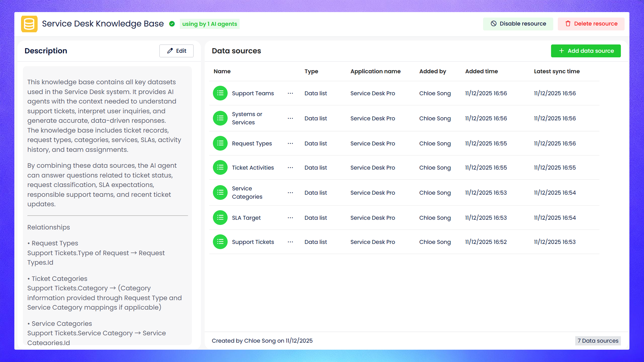644x362 pixels.
Task: Click the Latest sync time column header
Action: tap(556, 71)
